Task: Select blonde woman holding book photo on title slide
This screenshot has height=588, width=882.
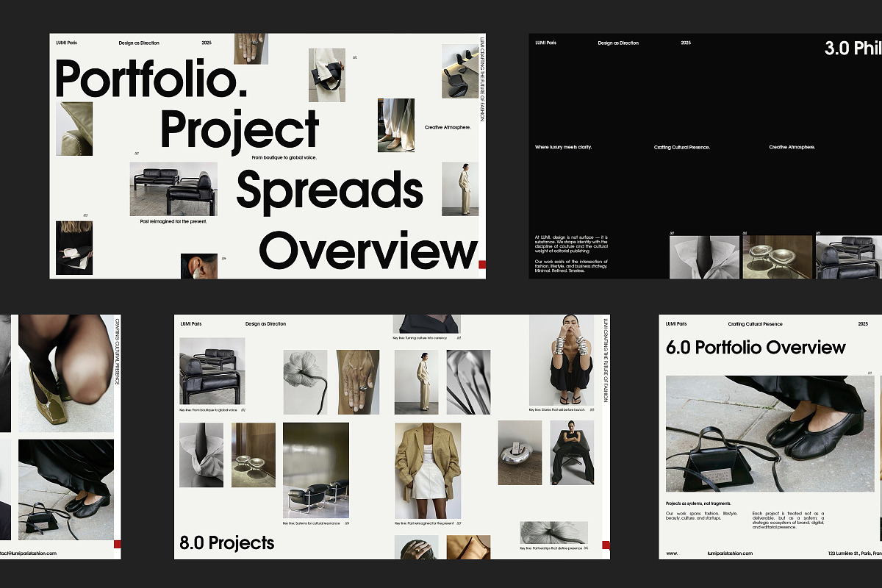Action: tap(74, 248)
